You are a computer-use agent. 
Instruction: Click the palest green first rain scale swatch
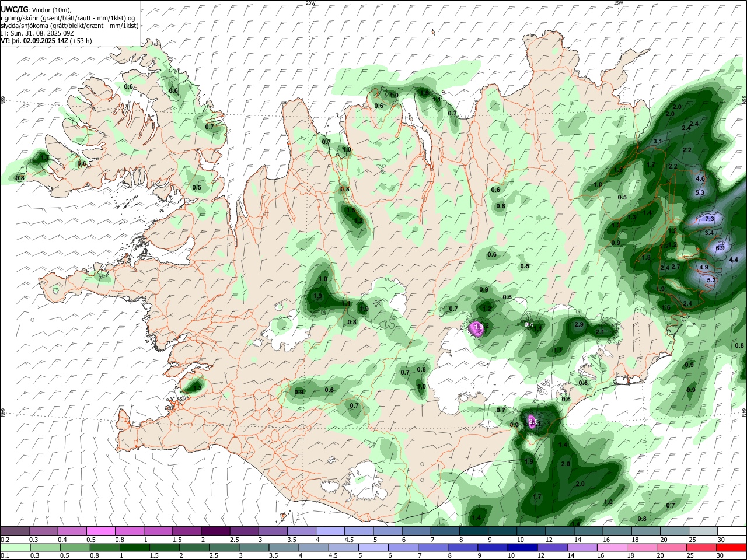click(15, 547)
